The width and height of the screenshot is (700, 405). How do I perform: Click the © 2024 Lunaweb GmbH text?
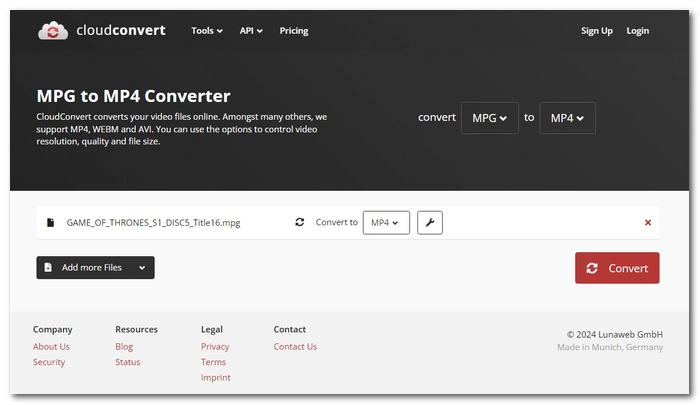[615, 334]
